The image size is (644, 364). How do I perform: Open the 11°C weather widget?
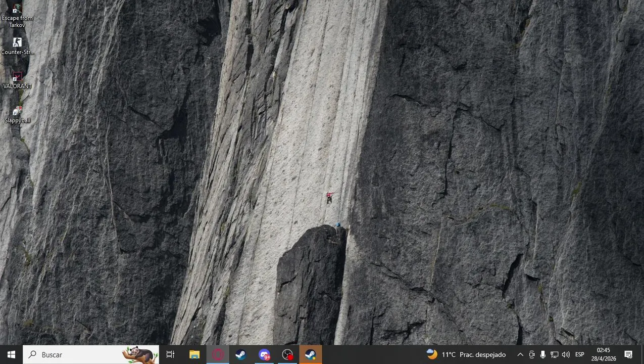coord(466,354)
